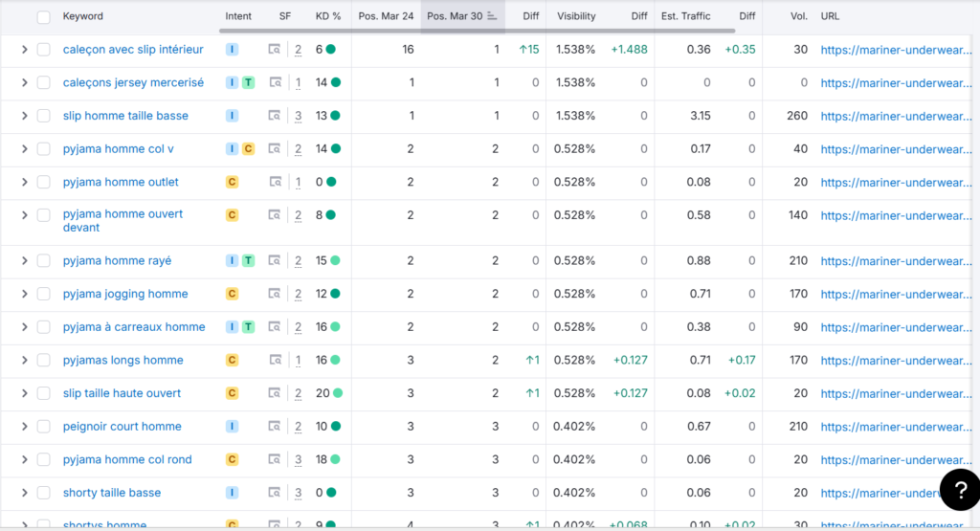Open SERP view icon for slip homme taille basse
Viewport: 980px width, 531px height.
tap(274, 116)
